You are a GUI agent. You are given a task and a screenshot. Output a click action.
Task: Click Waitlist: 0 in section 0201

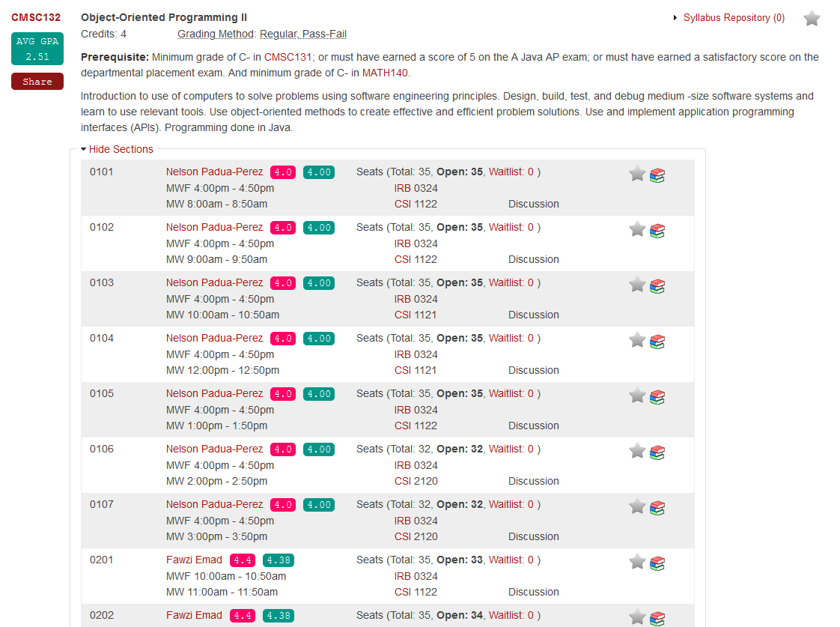(511, 560)
